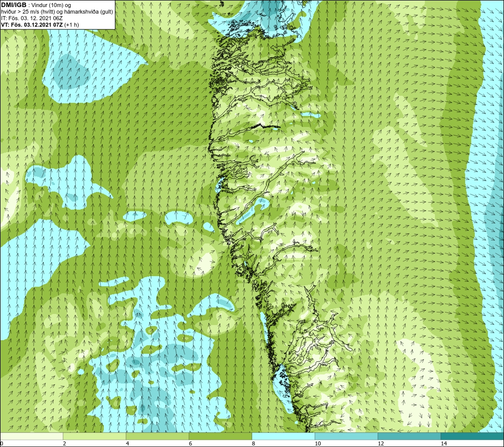Click the scale label '10'
The width and height of the screenshot is (504, 447).
pyautogui.click(x=318, y=444)
